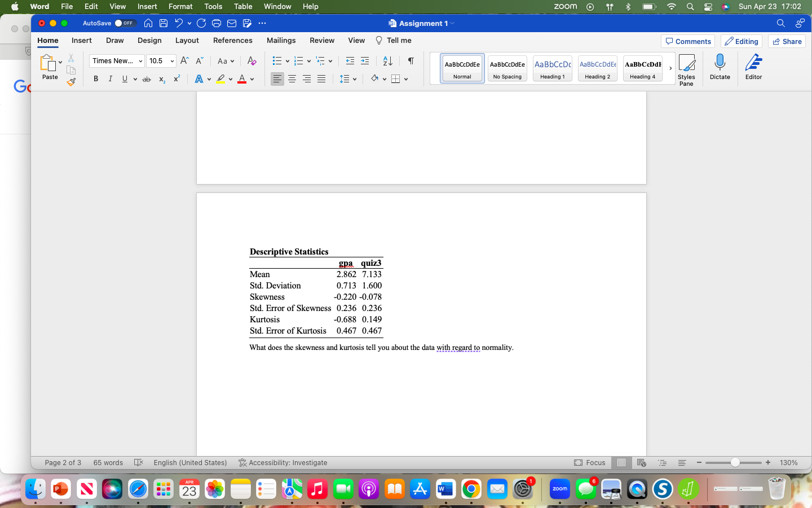Start voice input with Dictate
This screenshot has width=812, height=508.
pyautogui.click(x=720, y=68)
